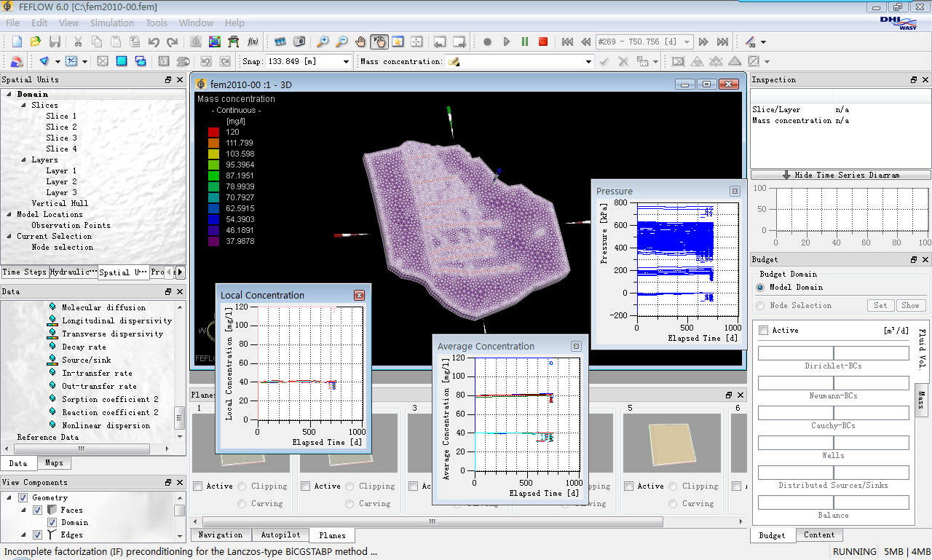Toggle the Edges checkbox in View Components

[37, 535]
